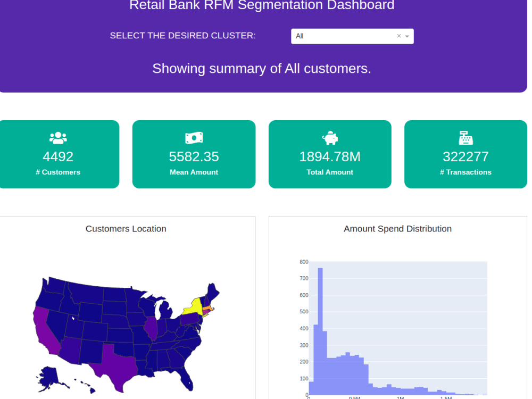Select the 4492 customers value
Image resolution: width=532 pixels, height=399 pixels.
pos(58,157)
